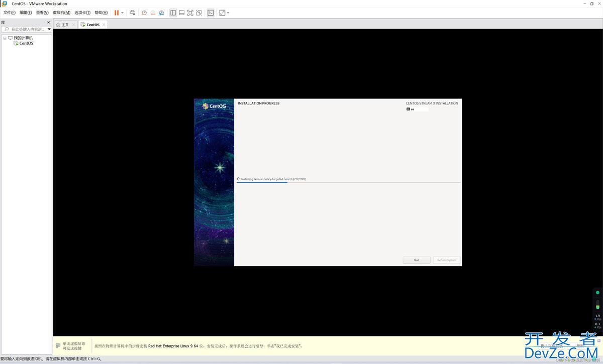603x364 pixels.
Task: Close the 主页 tab
Action: point(74,25)
